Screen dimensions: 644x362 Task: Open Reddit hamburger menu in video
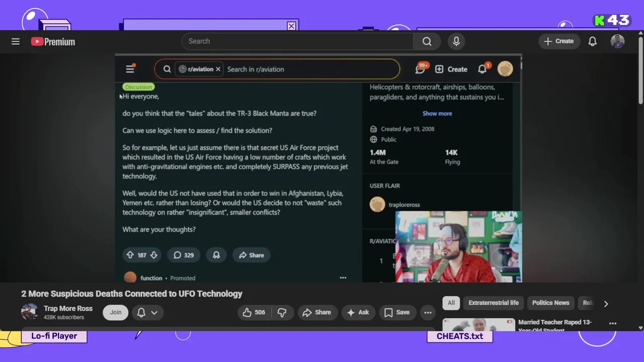130,69
